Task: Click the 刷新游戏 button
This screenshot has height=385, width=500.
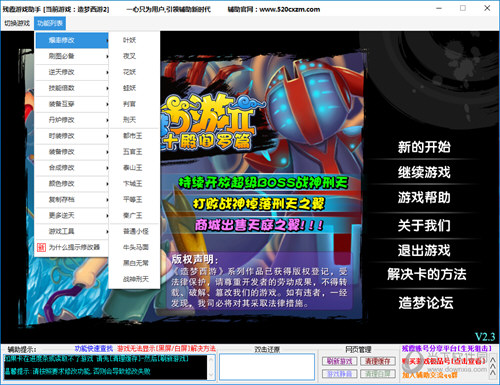Action: tap(340, 361)
